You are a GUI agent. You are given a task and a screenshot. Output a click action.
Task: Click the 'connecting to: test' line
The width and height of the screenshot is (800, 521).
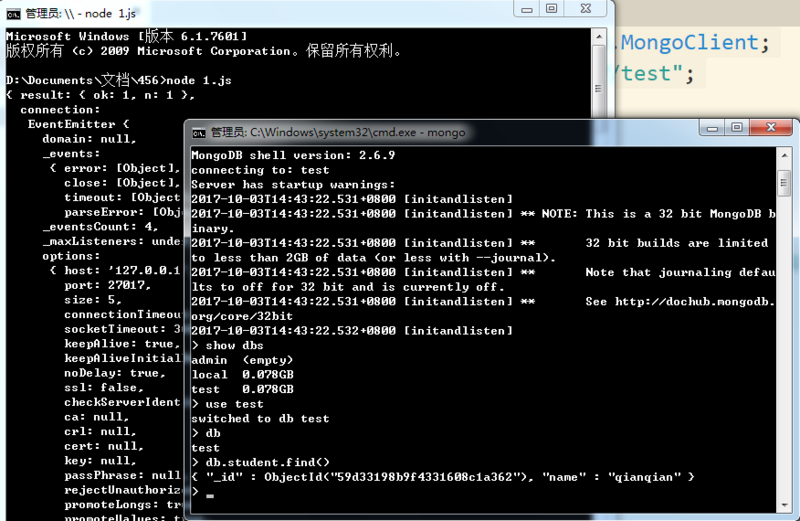260,170
